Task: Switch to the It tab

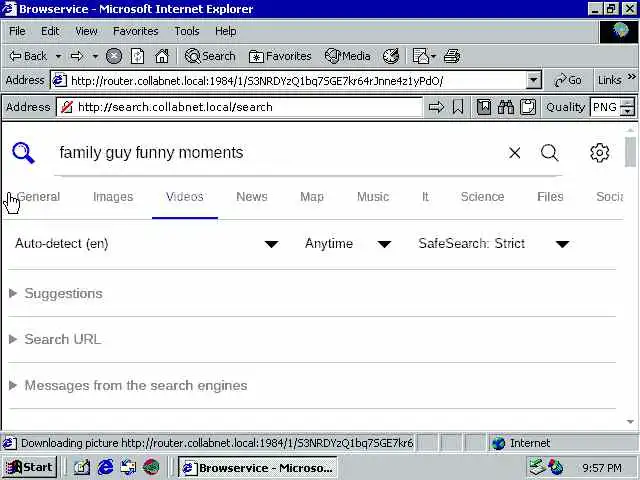Action: tap(425, 197)
